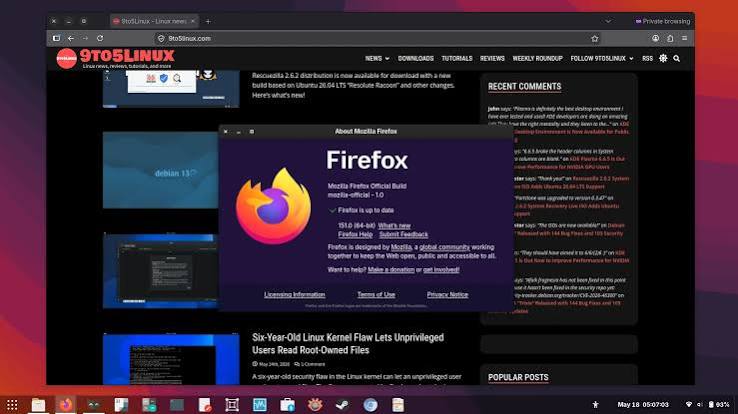Open the Rescuezilla article thumbnail
This screenshot has height=414, width=738.
(171, 89)
